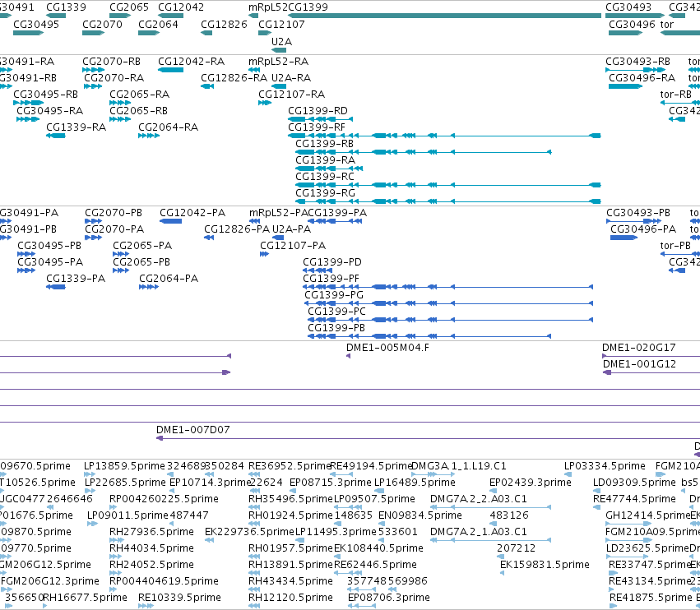This screenshot has height=610, width=700.
Task: Click transcript CG1399-RF label
Action: (x=317, y=127)
